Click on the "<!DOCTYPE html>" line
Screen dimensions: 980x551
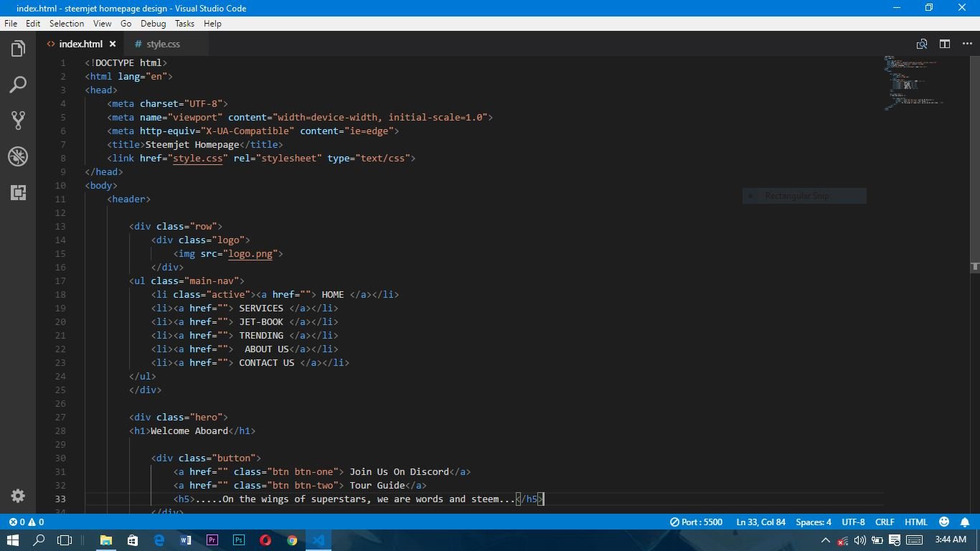click(126, 62)
